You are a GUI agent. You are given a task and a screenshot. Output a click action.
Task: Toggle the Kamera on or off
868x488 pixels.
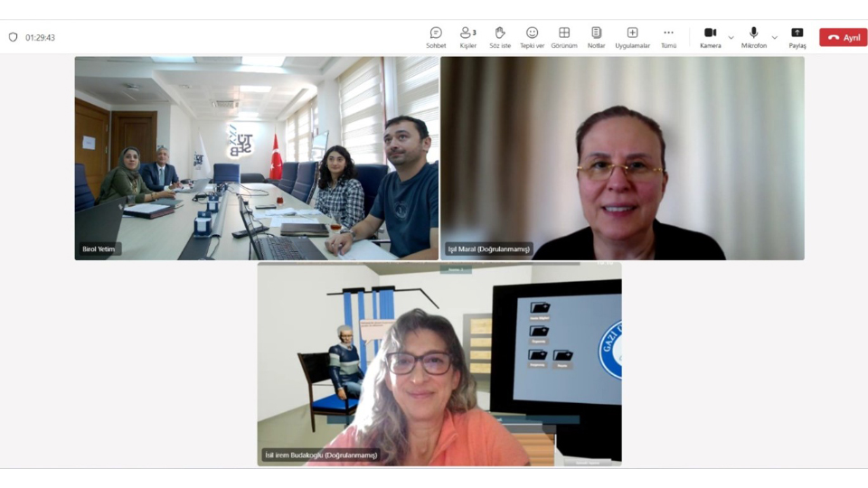(x=710, y=37)
